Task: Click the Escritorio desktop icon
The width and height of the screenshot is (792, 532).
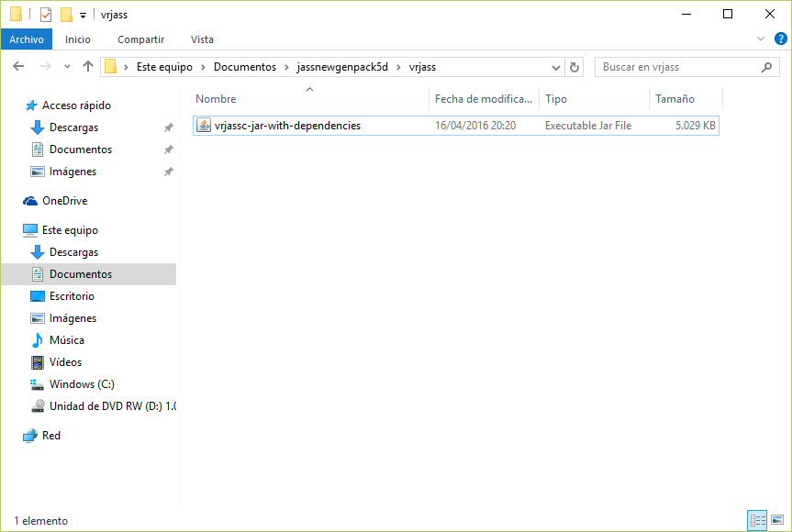Action: [38, 296]
